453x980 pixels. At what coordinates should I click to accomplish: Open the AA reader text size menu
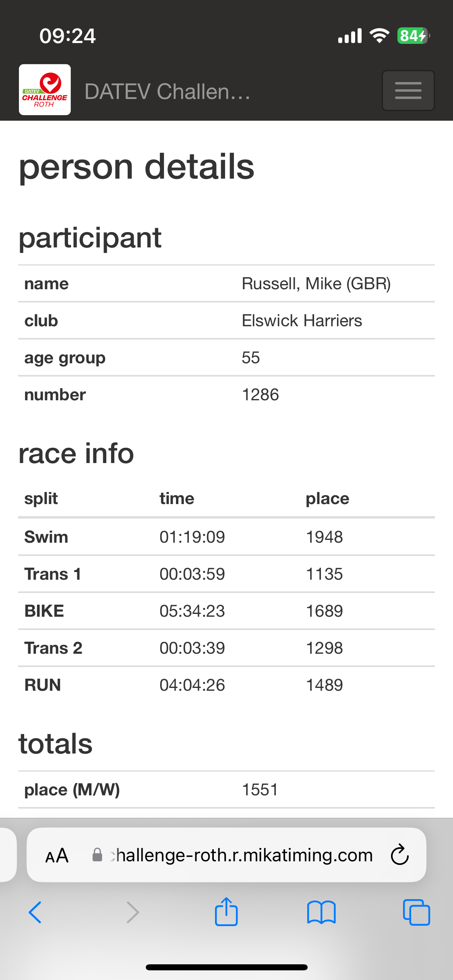57,855
